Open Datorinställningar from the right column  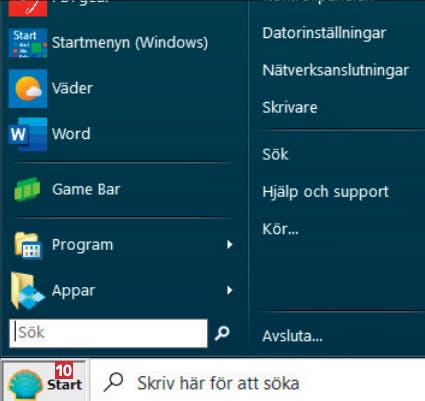coord(324,33)
